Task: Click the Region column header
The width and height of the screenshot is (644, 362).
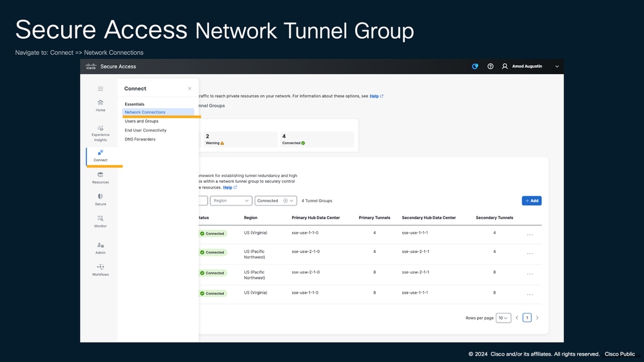Action: 251,218
